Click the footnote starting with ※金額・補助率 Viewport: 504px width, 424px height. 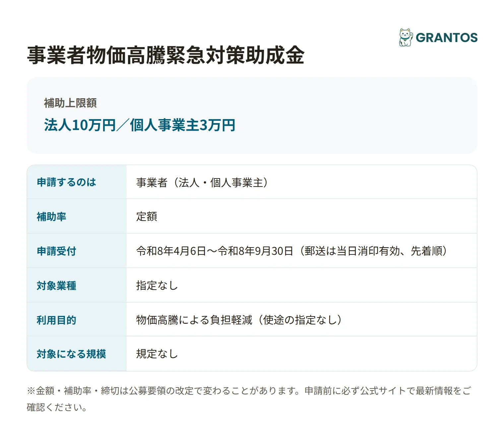click(249, 399)
